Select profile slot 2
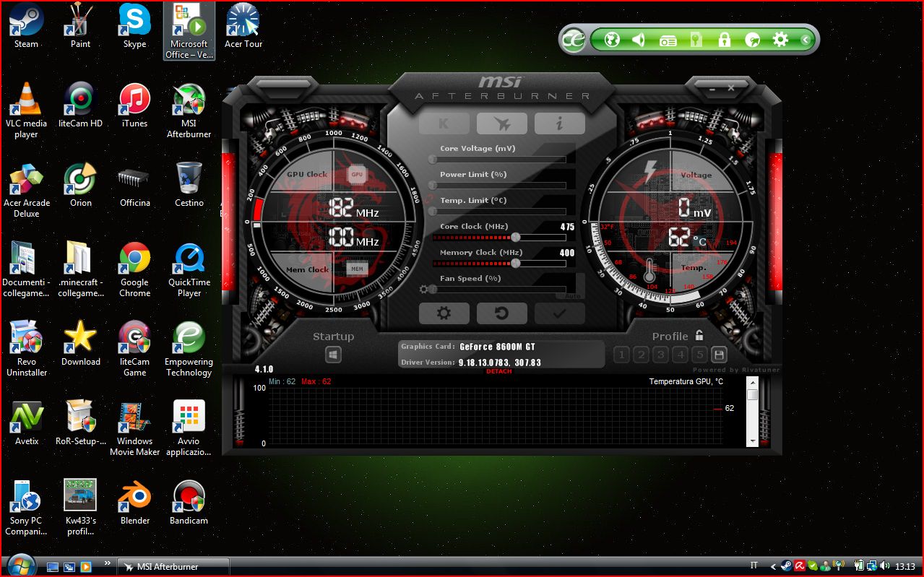924x577 pixels. (x=641, y=355)
